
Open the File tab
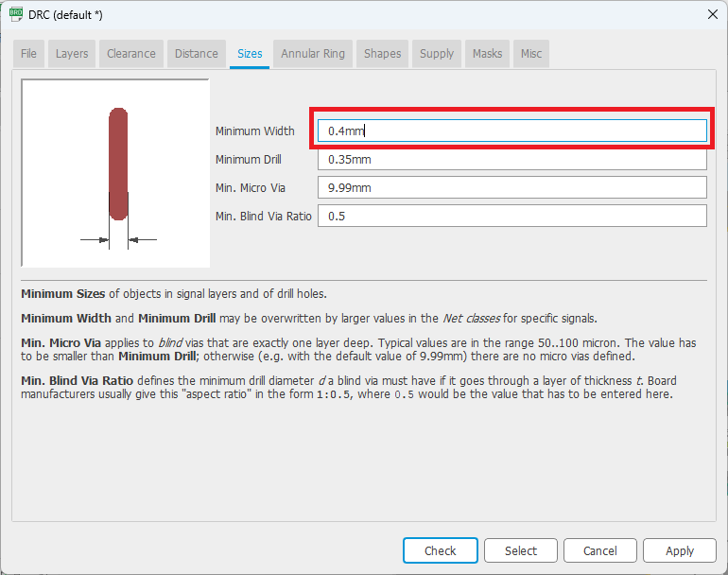click(x=29, y=54)
